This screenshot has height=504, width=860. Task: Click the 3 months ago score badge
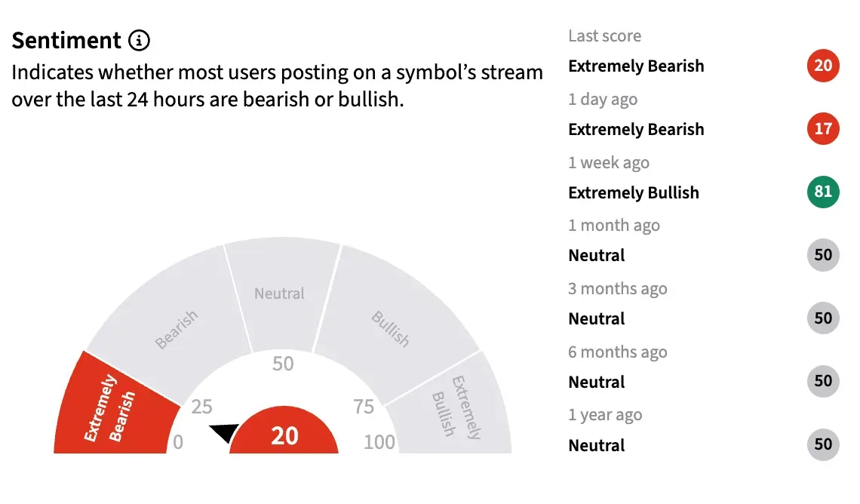pos(823,318)
